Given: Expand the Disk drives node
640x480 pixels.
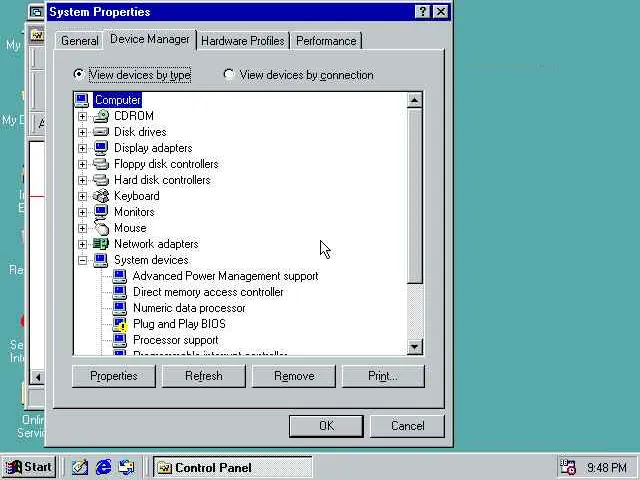Looking at the screenshot, I should [x=82, y=132].
